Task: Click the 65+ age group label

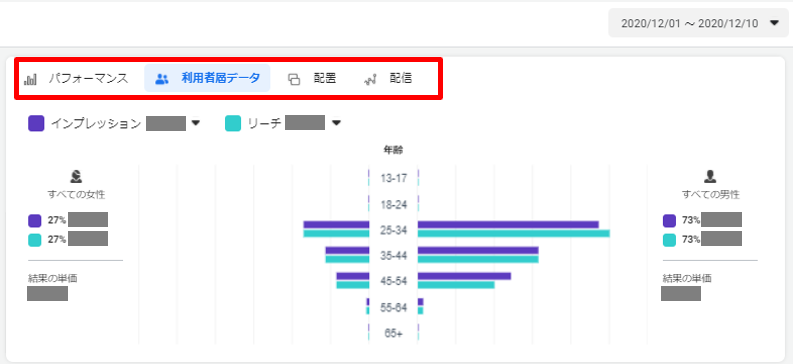Action: pyautogui.click(x=393, y=334)
